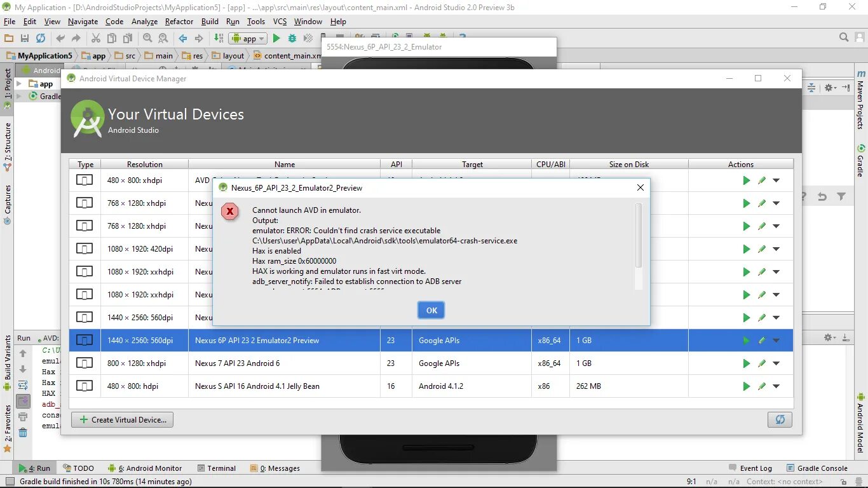Open the Refactor menu
The height and width of the screenshot is (488, 868).
[x=179, y=22]
